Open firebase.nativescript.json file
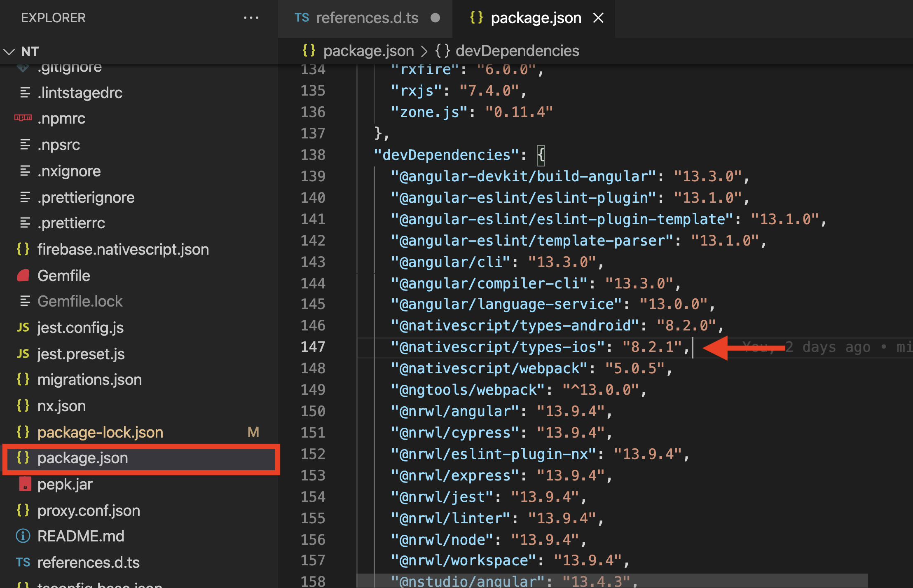Image resolution: width=913 pixels, height=588 pixels. click(123, 249)
